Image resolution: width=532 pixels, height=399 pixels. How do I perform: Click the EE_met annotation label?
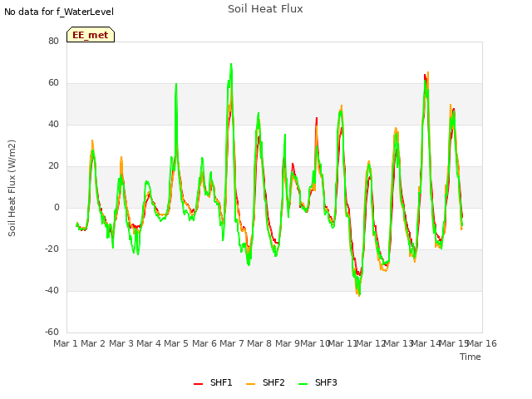[x=91, y=35]
